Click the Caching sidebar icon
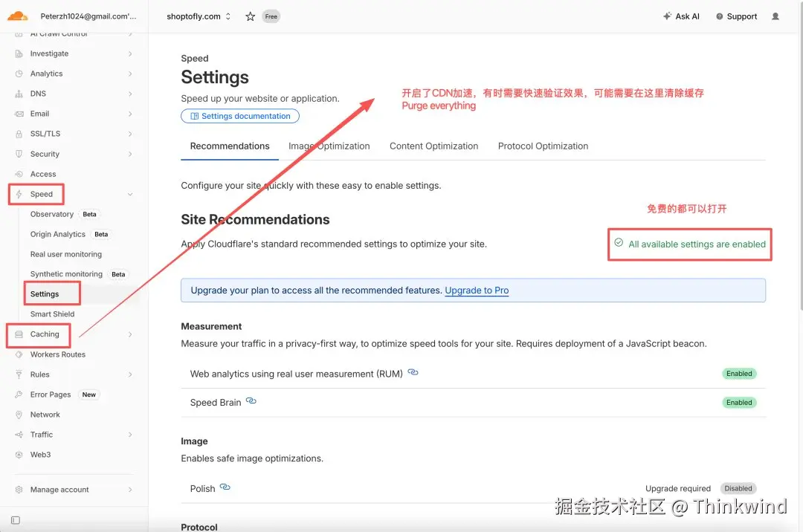Viewport: 803px width, 532px height. (19, 334)
